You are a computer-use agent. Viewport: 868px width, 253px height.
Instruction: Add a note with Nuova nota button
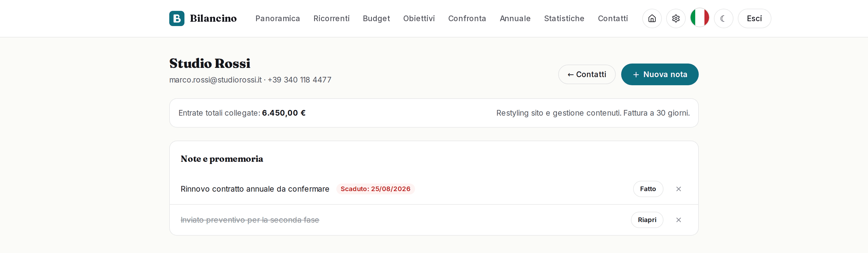(659, 74)
